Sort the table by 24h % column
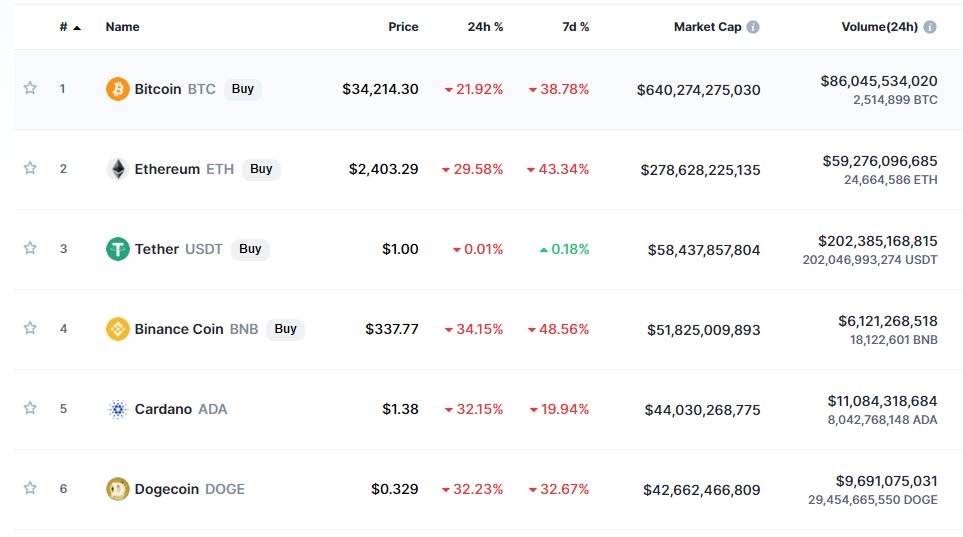Viewport: 963px width, 537px height. (485, 27)
